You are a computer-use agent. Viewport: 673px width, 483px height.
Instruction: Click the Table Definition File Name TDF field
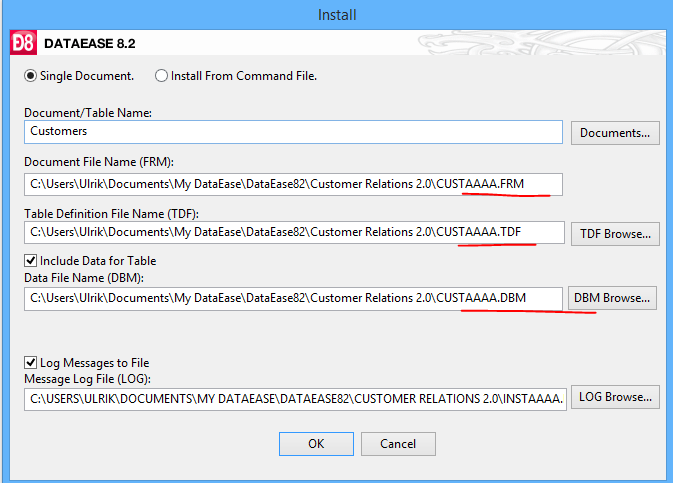[x=294, y=232]
